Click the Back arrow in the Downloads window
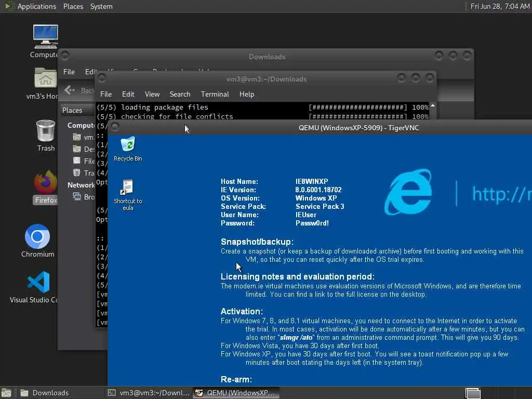Viewport: 532px width, 399px height. click(69, 90)
